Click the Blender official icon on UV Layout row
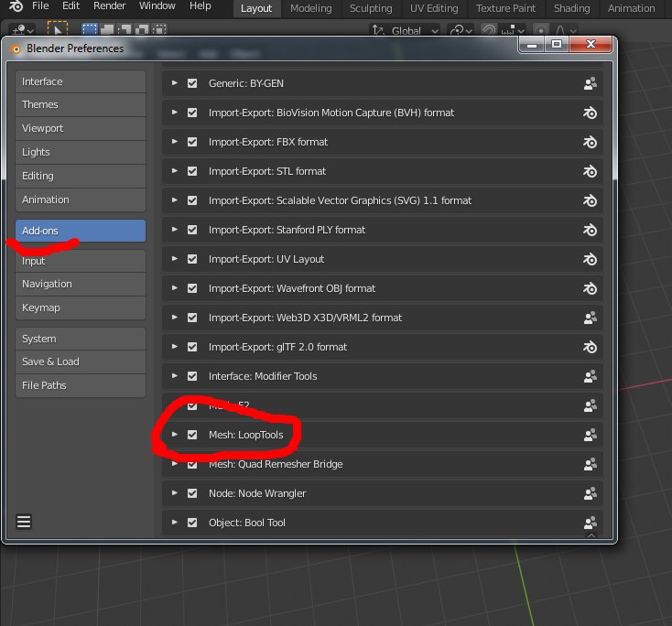Viewport: 672px width, 626px height. (591, 259)
